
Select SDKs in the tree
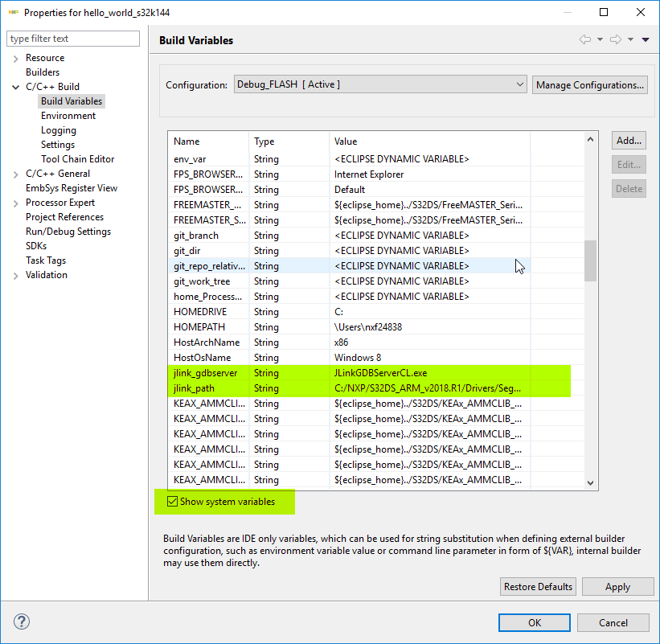[x=36, y=245]
